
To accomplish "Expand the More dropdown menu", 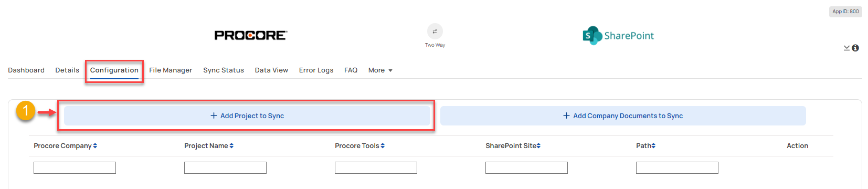I will tap(380, 70).
